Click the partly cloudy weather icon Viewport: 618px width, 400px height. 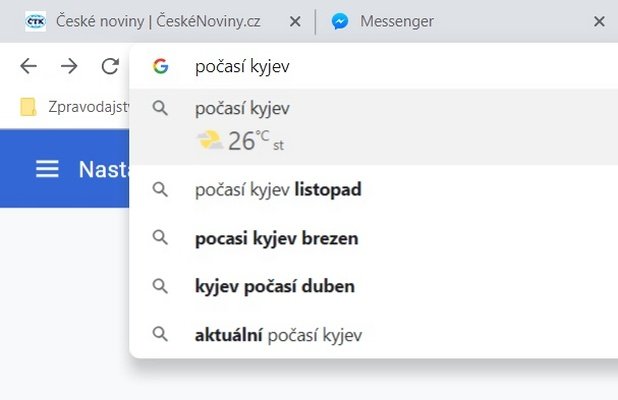[209, 140]
